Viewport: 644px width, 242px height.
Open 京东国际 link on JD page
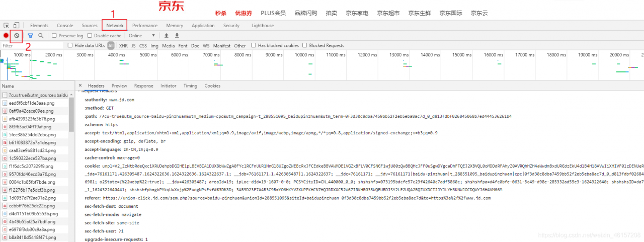pyautogui.click(x=451, y=13)
